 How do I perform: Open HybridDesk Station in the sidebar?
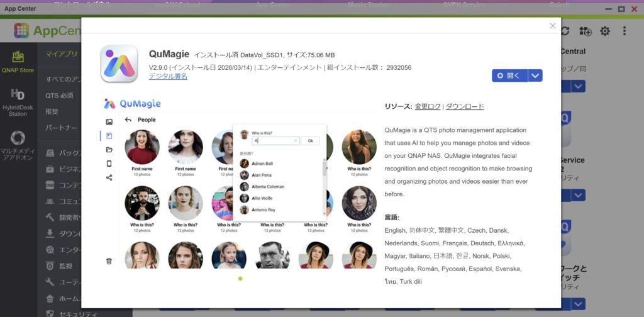click(18, 103)
